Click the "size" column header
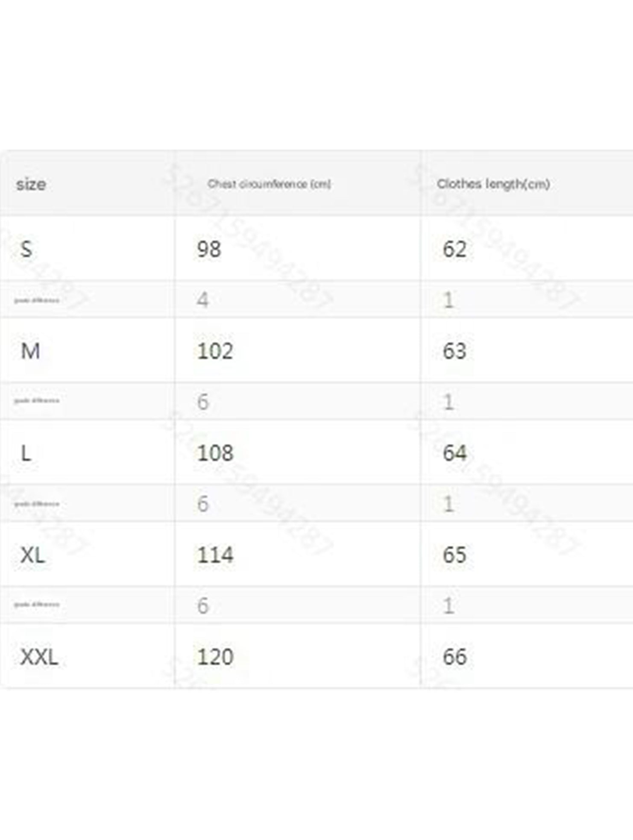 pyautogui.click(x=31, y=184)
